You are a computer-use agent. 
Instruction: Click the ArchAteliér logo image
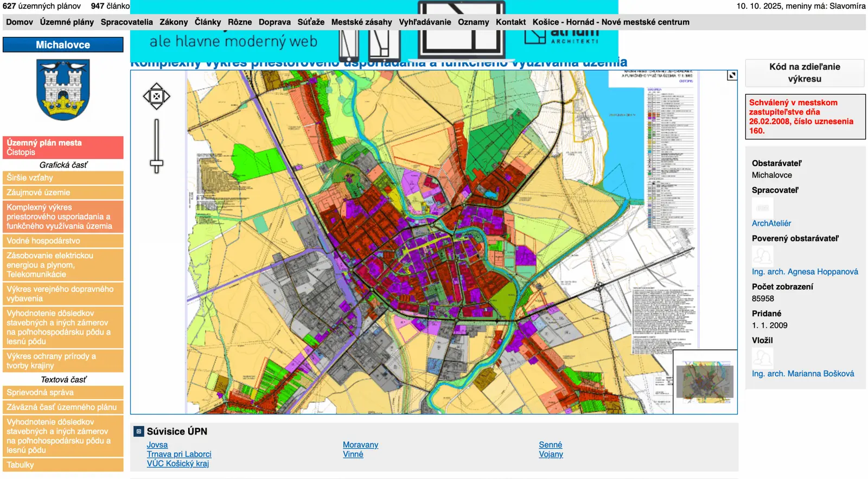pos(763,208)
